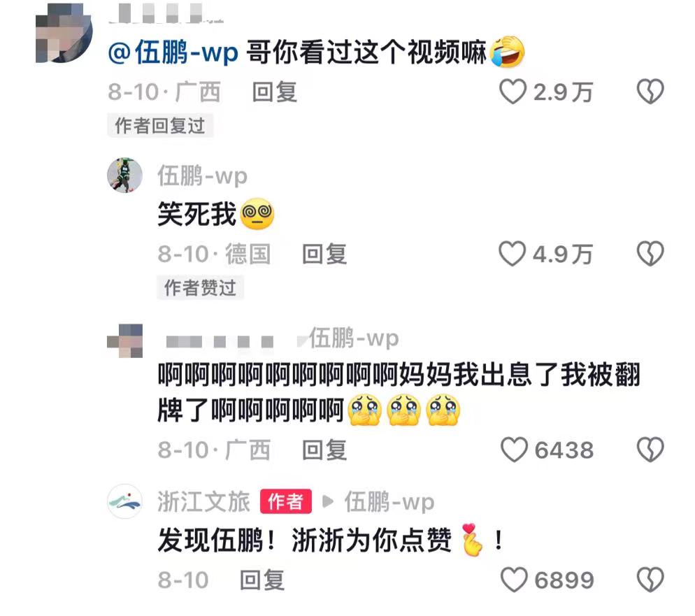
Task: Open the top commenter's blurred avatar
Action: 64,34
